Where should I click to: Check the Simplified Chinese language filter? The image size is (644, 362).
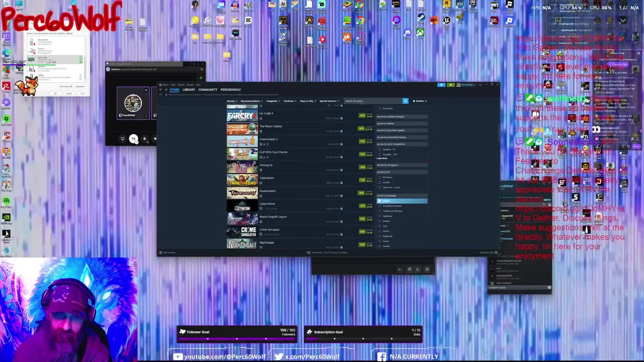[x=379, y=206]
